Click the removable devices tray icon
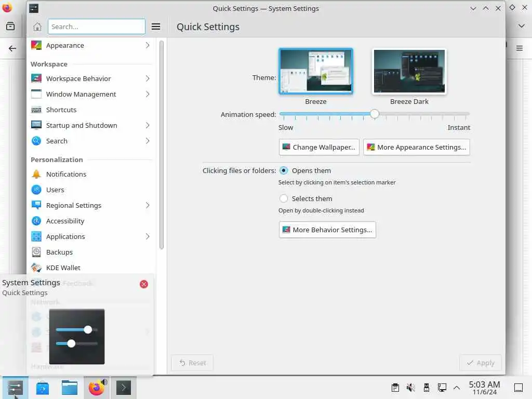The height and width of the screenshot is (399, 532). coord(426,388)
